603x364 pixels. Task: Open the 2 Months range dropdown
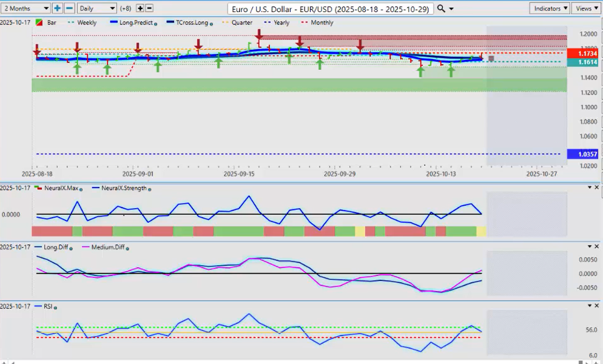click(25, 8)
